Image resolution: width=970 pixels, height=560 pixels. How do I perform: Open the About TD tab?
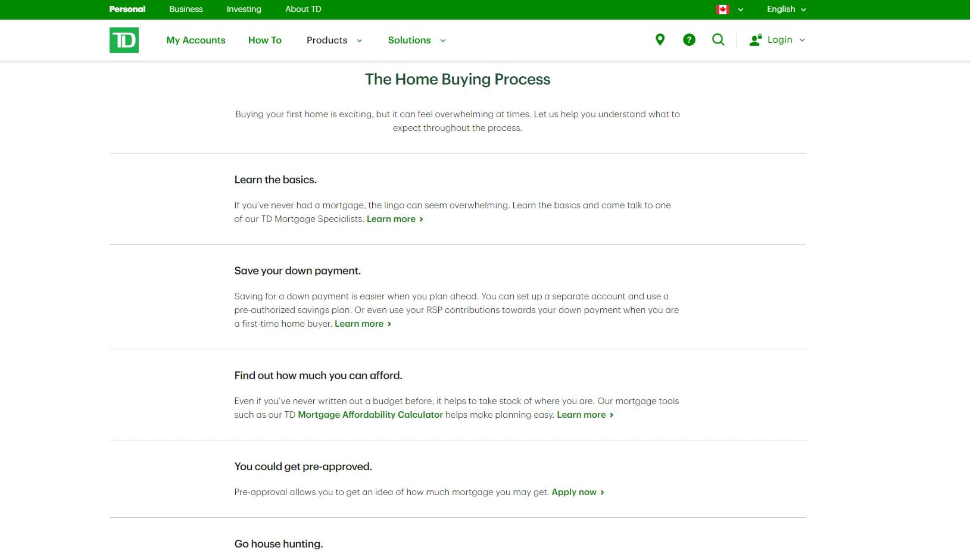point(303,9)
